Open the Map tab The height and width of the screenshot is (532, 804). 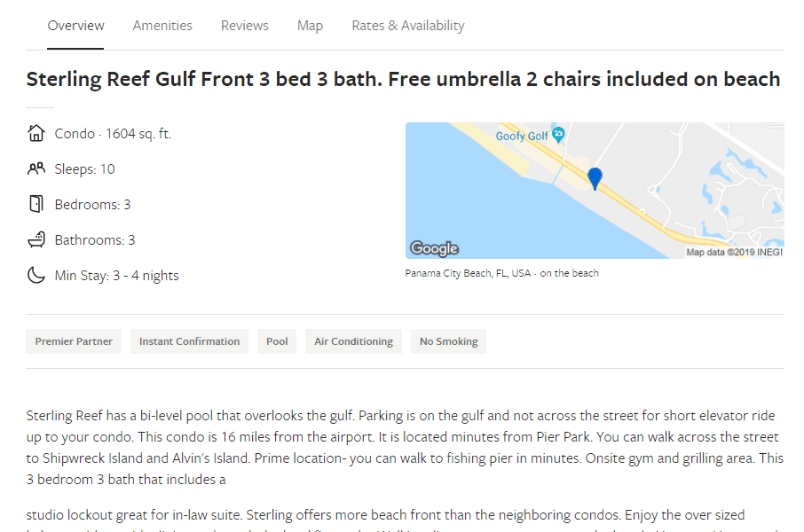click(x=310, y=26)
